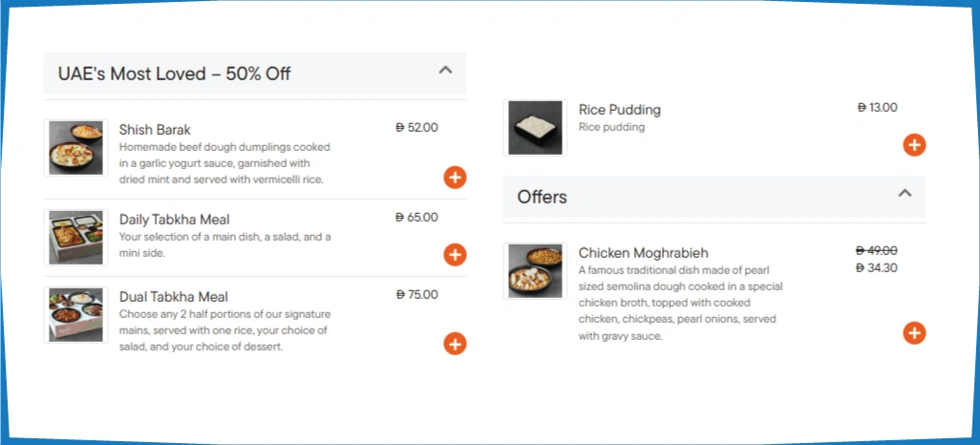Select the Chicken Moghrabieh title
This screenshot has width=980, height=445.
(x=643, y=253)
